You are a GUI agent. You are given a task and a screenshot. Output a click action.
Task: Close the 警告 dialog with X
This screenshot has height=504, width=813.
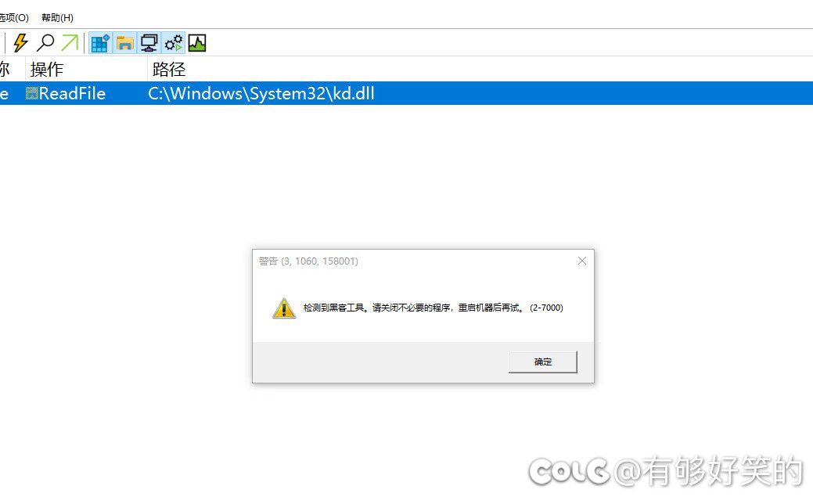pyautogui.click(x=581, y=261)
